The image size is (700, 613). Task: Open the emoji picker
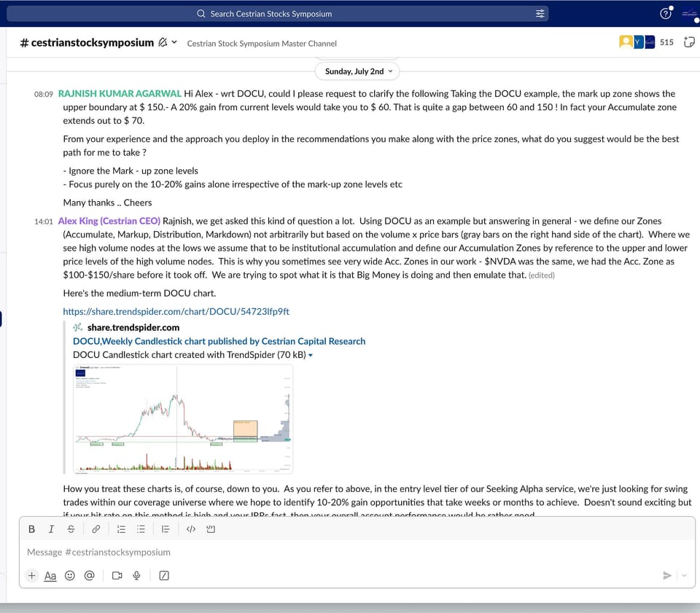coord(70,576)
